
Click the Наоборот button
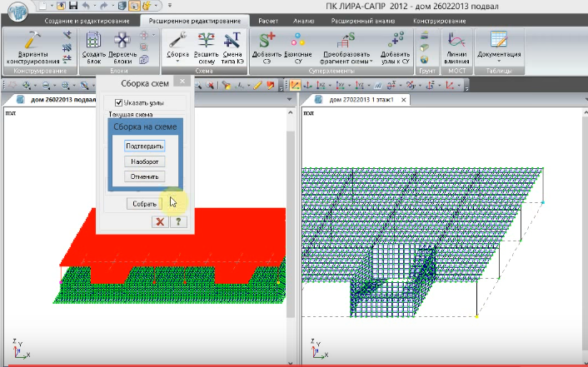(x=145, y=161)
